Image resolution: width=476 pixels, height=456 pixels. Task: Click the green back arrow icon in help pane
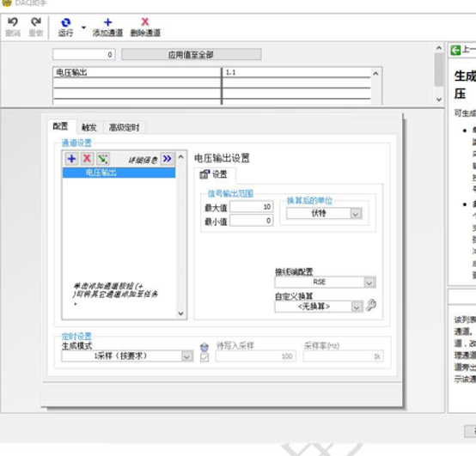coord(455,50)
